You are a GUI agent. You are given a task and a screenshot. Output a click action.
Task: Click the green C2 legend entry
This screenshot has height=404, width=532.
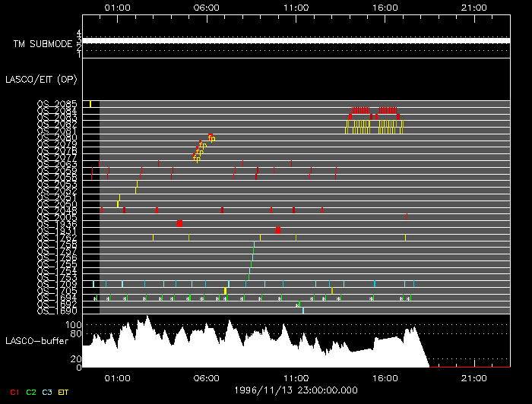click(31, 392)
